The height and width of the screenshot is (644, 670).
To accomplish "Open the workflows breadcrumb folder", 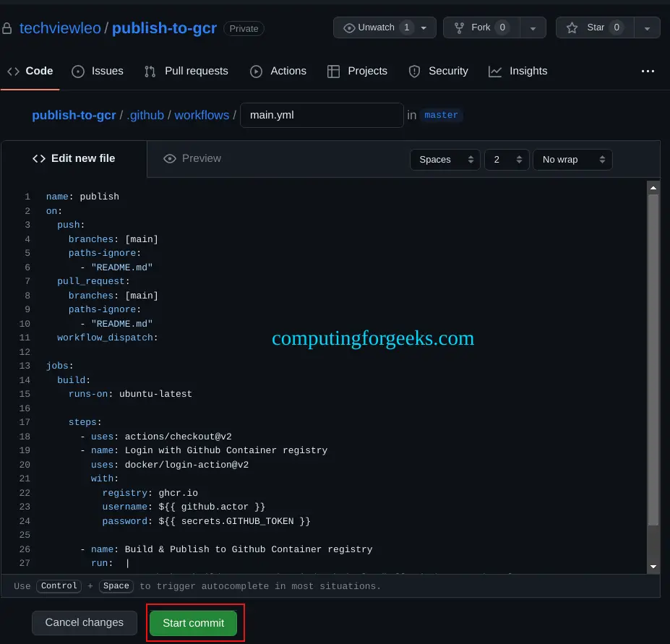I will pyautogui.click(x=202, y=115).
